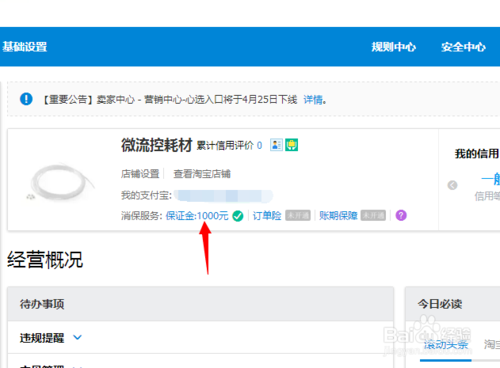Click the shop name 微流控耗材
The width and height of the screenshot is (500, 368).
[x=157, y=145]
